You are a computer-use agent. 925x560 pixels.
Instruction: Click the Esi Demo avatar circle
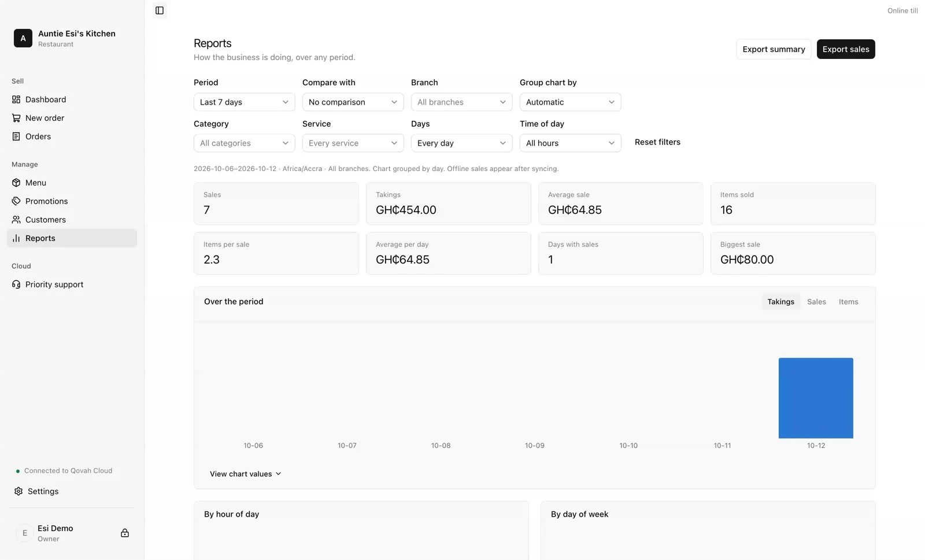24,533
